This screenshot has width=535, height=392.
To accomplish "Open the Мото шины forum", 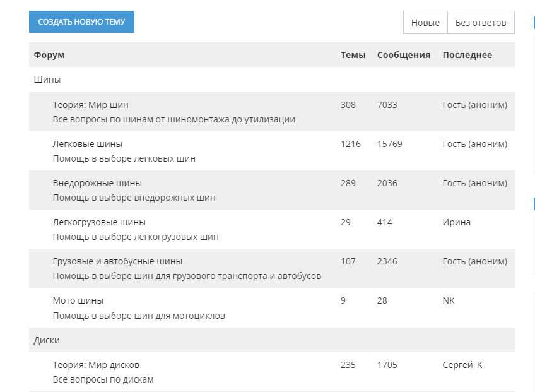I will click(x=78, y=301).
